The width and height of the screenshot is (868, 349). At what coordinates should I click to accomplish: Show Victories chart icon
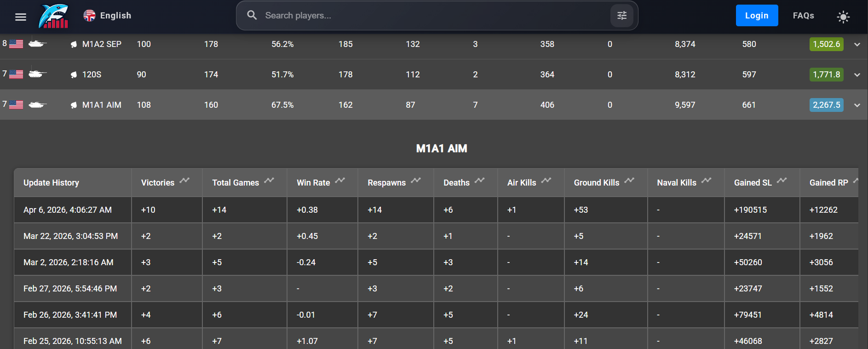click(x=184, y=180)
